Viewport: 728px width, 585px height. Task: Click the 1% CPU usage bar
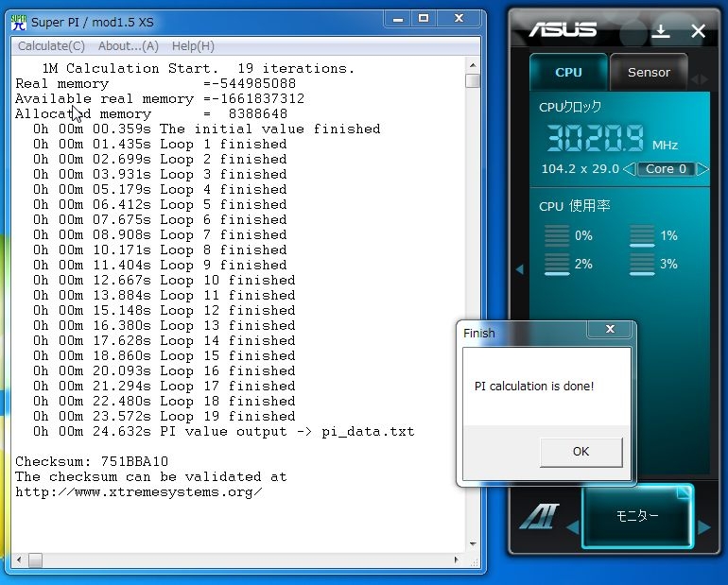tap(642, 235)
